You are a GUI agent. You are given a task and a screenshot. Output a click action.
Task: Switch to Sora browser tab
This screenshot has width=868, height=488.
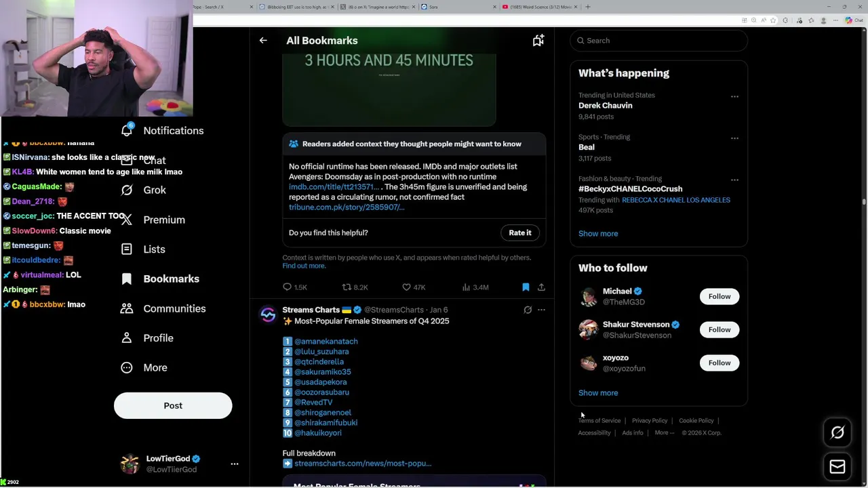pos(458,7)
